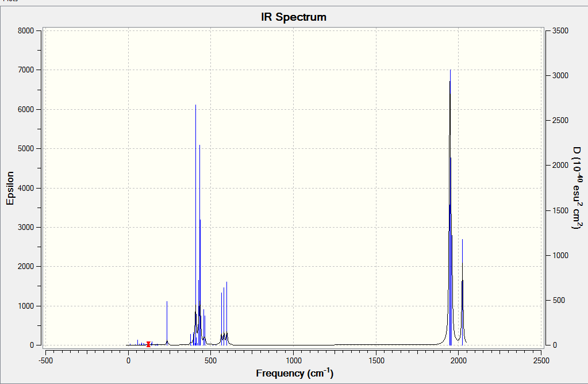Click the "-500" tick on frequency axis
The width and height of the screenshot is (588, 384).
(45, 361)
